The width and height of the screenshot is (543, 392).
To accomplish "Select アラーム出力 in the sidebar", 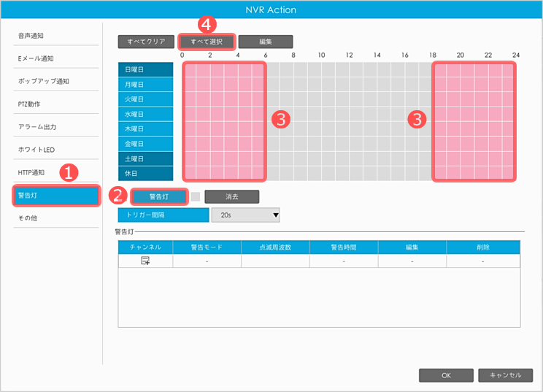I will (37, 126).
